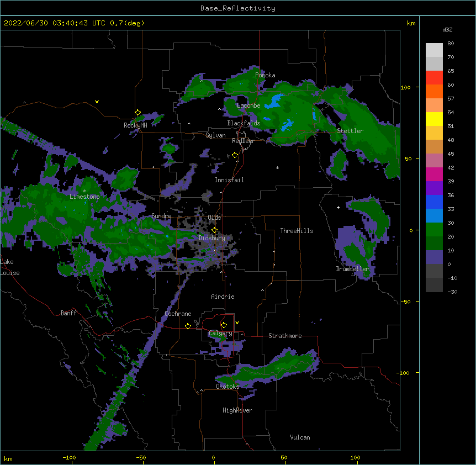
Task: Click the RockyMH town label
Action: pyautogui.click(x=135, y=125)
